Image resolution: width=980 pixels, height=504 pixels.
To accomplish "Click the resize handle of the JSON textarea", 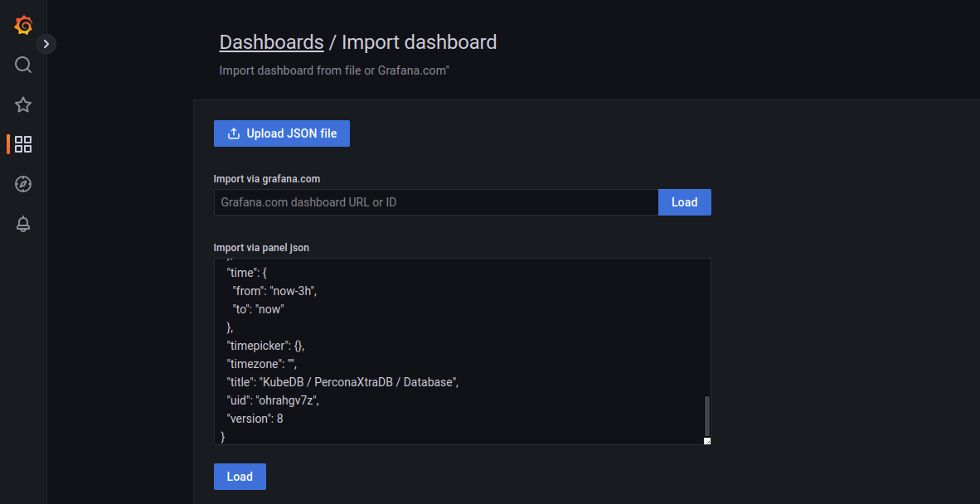I will pyautogui.click(x=706, y=439).
